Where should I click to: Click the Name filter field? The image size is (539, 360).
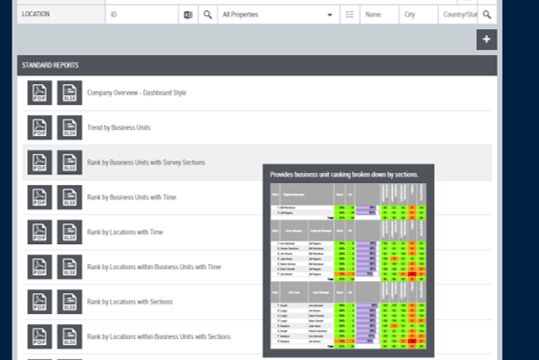click(x=379, y=14)
